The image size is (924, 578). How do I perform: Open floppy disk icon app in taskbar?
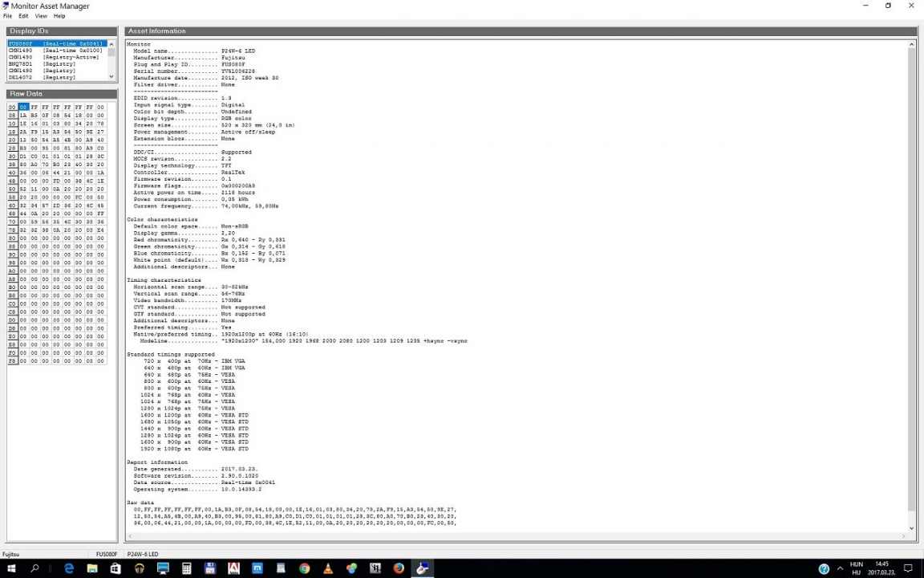pos(210,568)
